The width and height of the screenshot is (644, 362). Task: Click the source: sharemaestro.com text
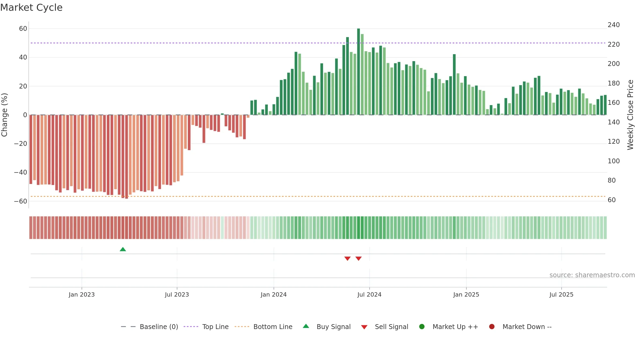pyautogui.click(x=592, y=275)
